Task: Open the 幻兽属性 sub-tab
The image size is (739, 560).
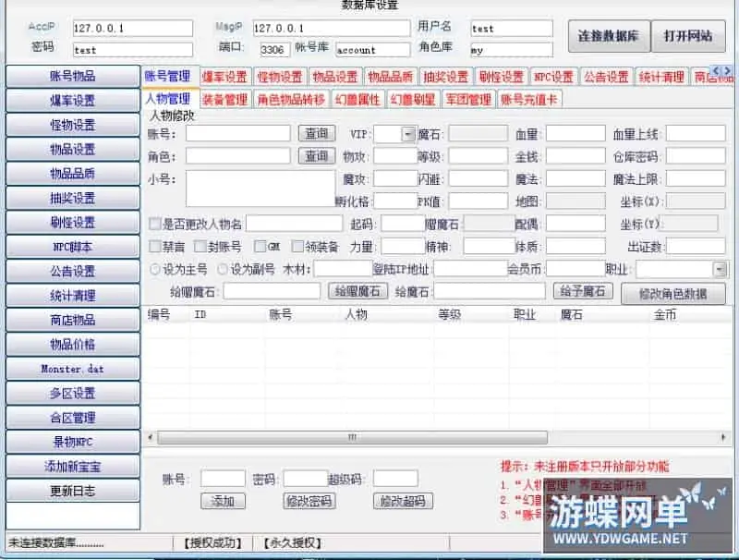Action: click(357, 100)
